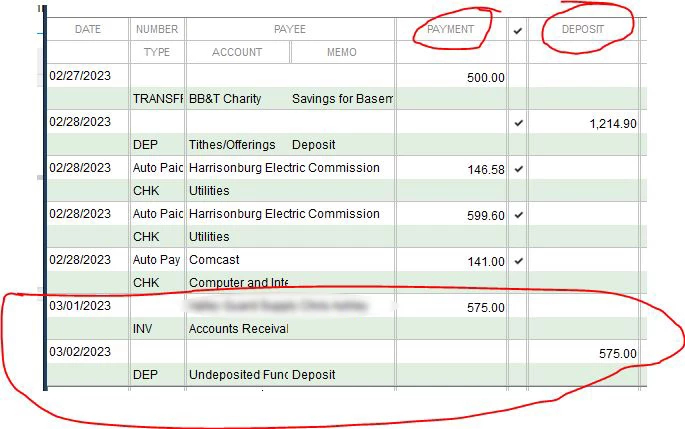Toggle cleared checkmark for Comcast 141.00 payment

[519, 261]
